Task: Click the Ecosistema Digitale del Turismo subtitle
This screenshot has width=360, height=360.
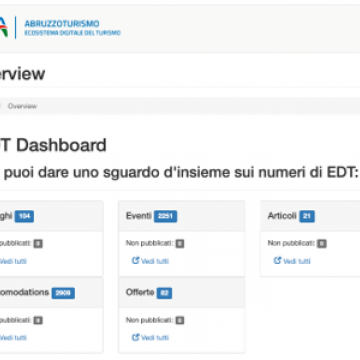Action: click(x=72, y=33)
